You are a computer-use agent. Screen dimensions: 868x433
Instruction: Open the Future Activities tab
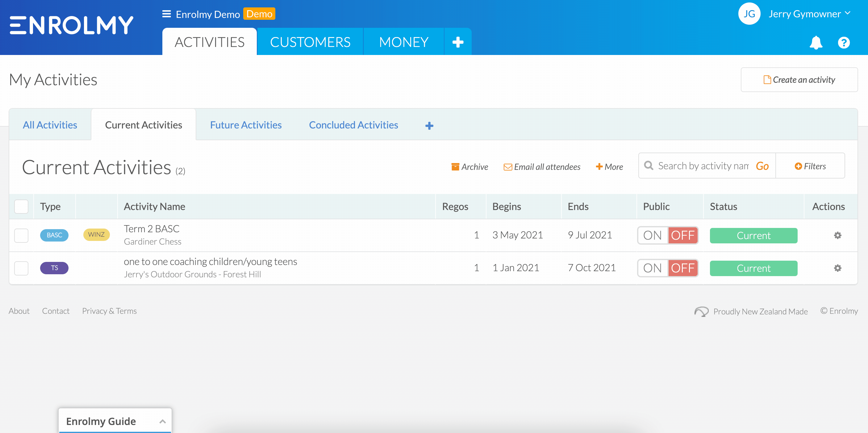coord(246,125)
